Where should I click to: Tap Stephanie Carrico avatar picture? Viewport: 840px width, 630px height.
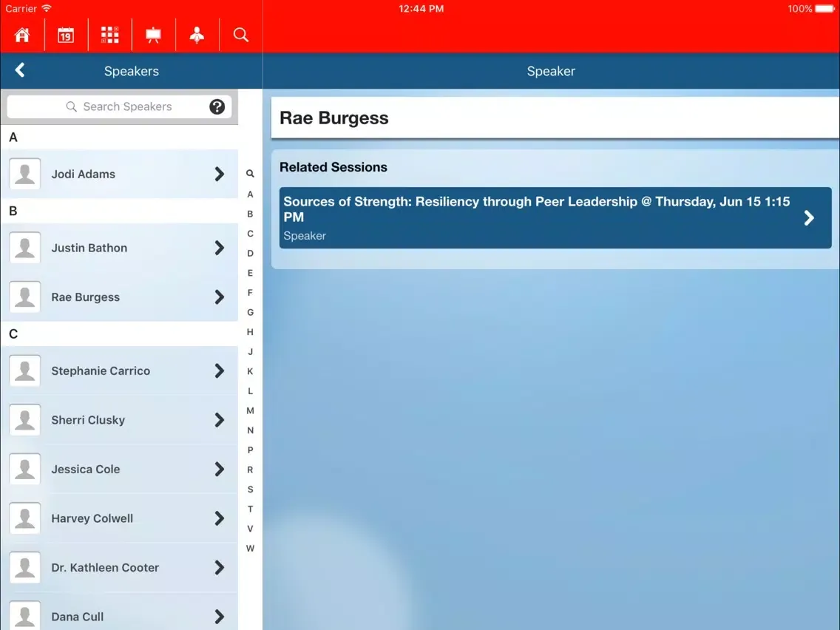pos(24,370)
